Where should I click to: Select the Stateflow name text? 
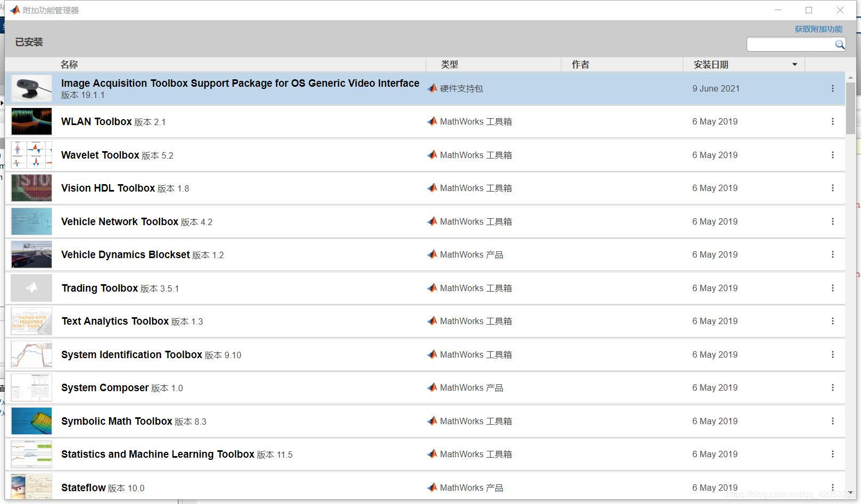tap(84, 488)
